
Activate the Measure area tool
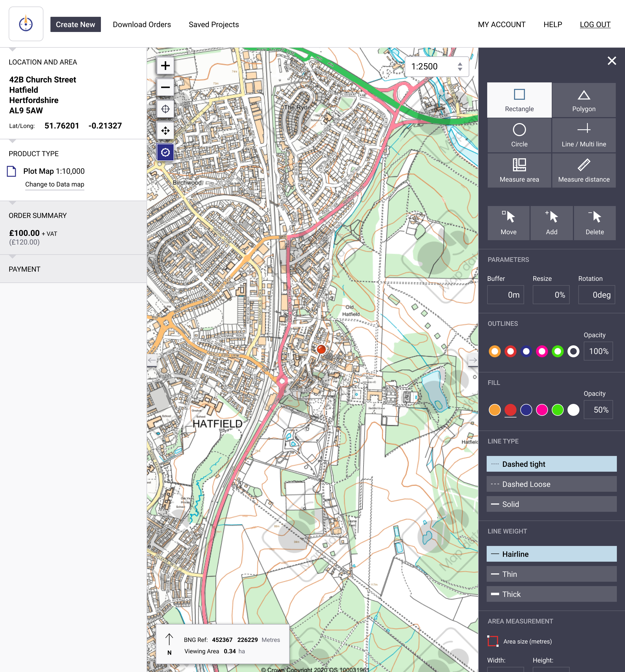tap(519, 170)
